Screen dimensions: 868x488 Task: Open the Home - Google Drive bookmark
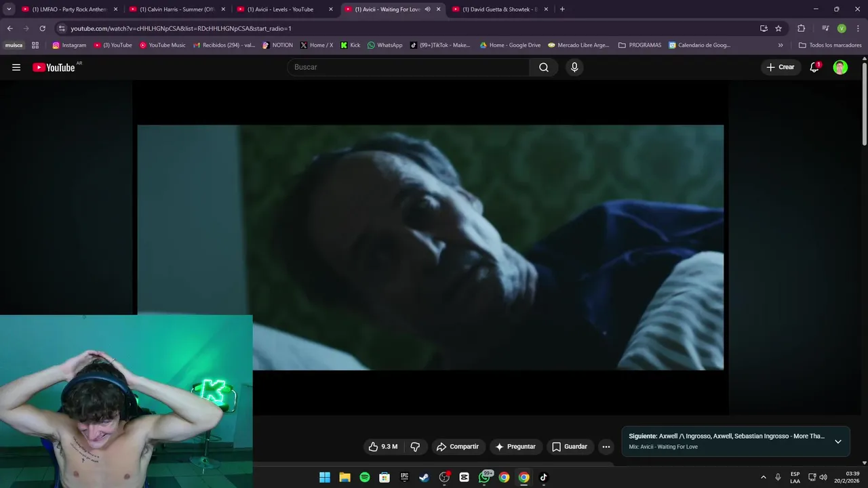tap(510, 45)
